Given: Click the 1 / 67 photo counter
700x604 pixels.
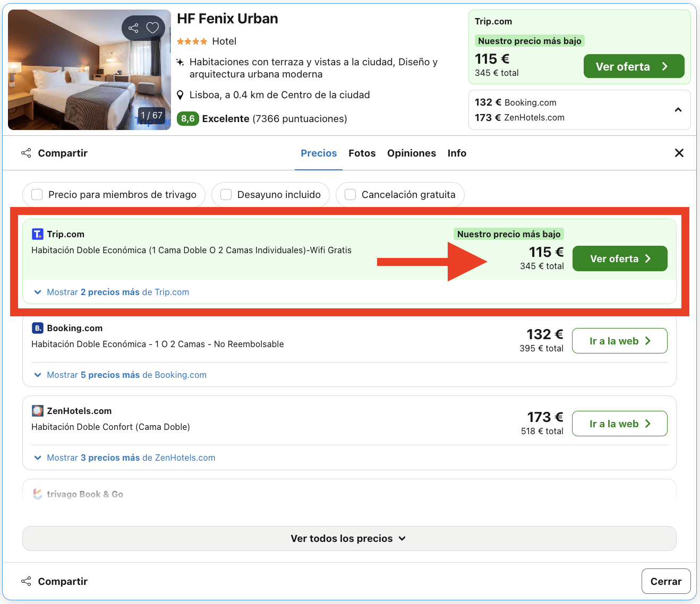Looking at the screenshot, I should pyautogui.click(x=151, y=115).
